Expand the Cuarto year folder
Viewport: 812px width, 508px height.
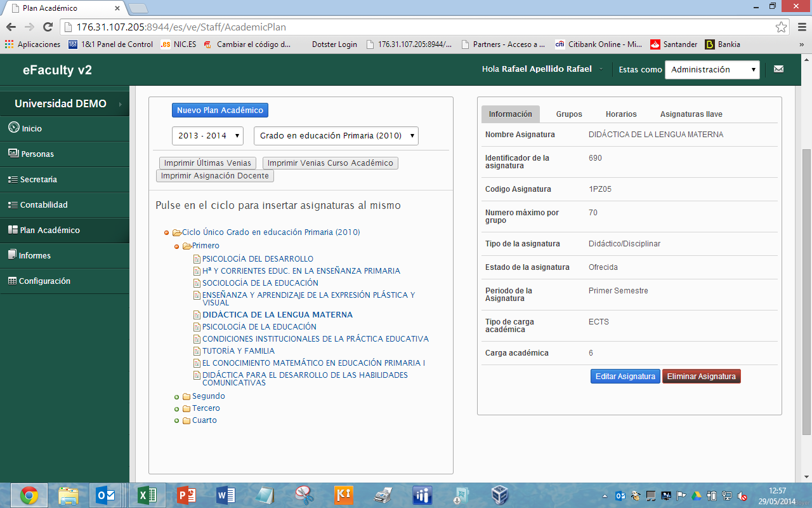(177, 421)
